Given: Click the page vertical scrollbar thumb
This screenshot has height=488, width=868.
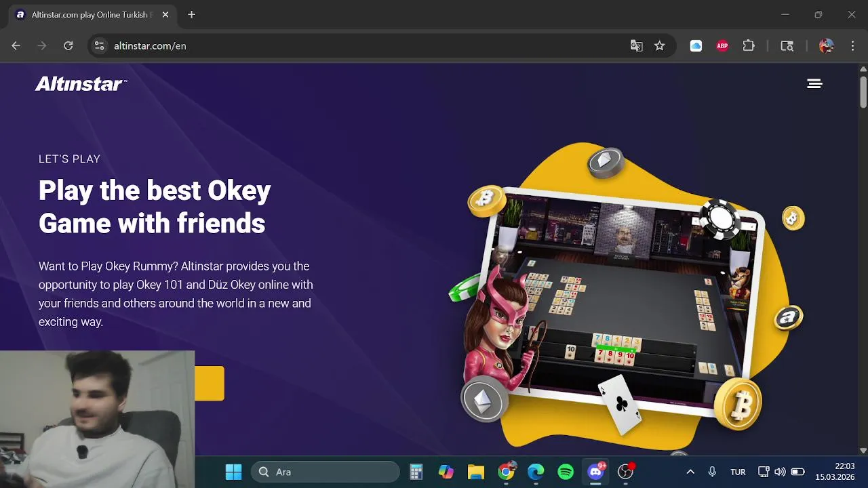Looking at the screenshot, I should coord(863,91).
